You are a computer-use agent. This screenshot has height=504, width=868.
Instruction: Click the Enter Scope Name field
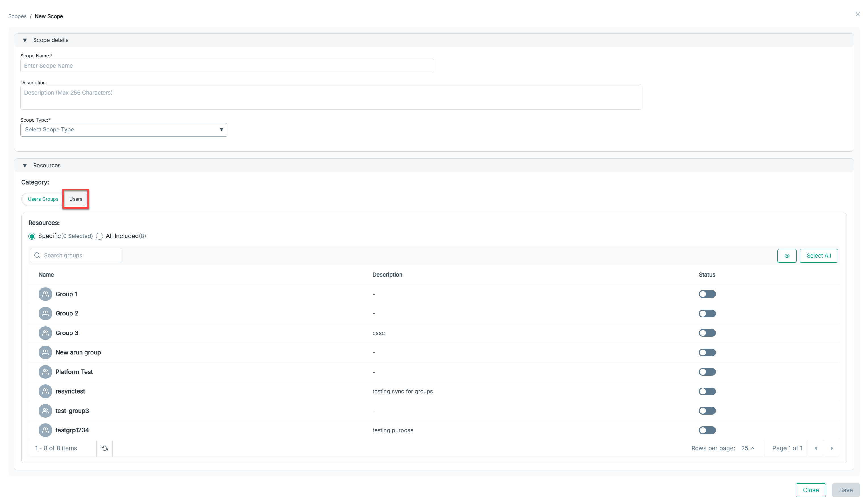(x=227, y=66)
